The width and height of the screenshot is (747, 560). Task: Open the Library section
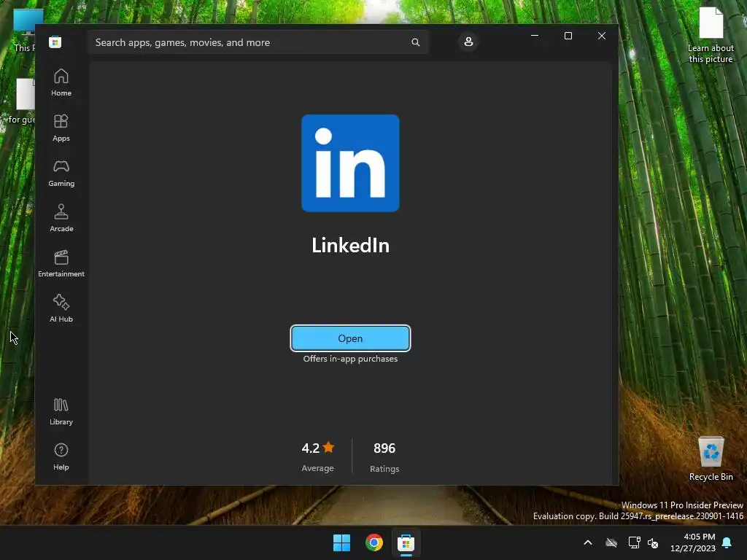(x=61, y=412)
